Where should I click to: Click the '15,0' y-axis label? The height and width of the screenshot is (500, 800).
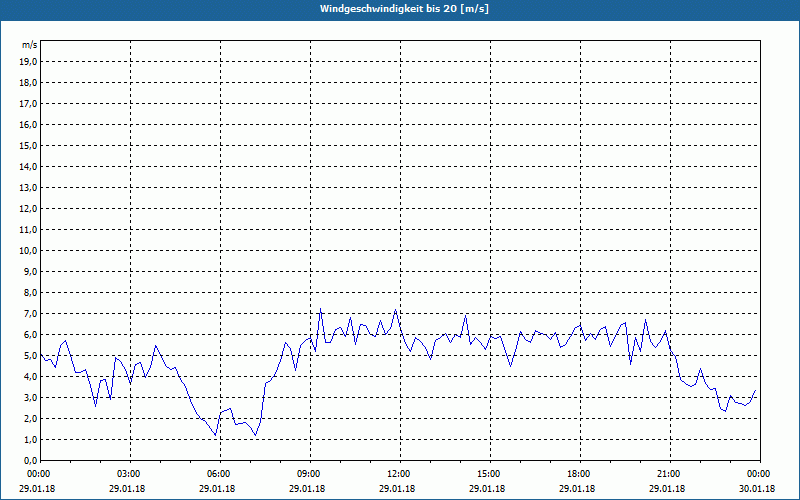pyautogui.click(x=29, y=145)
